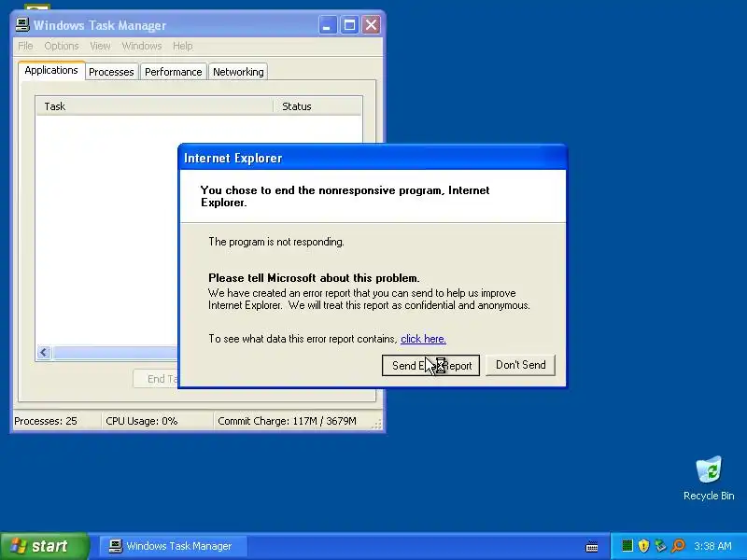747x560 pixels.
Task: Open the Start menu
Action: click(45, 546)
